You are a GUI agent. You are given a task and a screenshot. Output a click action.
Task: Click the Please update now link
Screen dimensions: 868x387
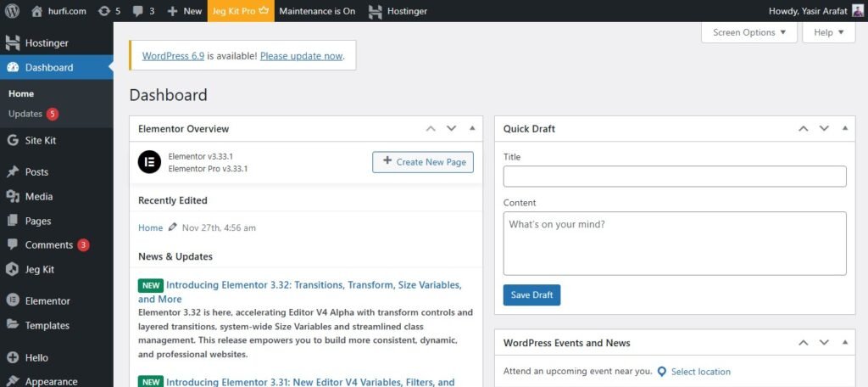tap(301, 56)
